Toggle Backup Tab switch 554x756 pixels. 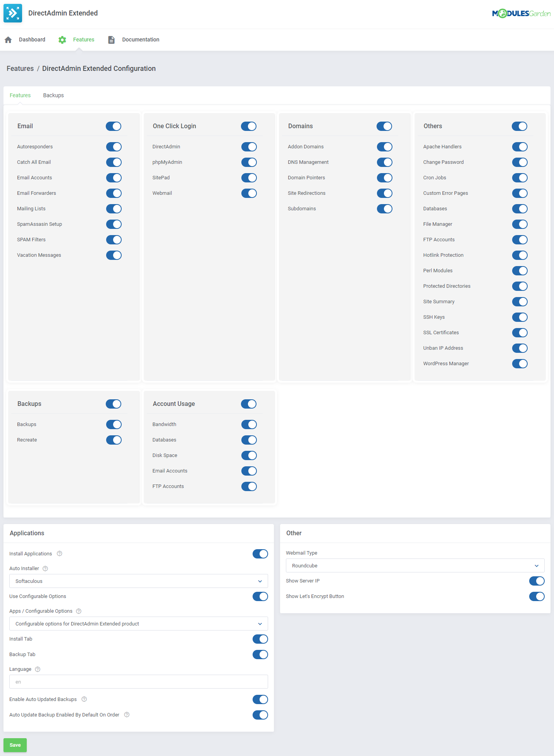pyautogui.click(x=260, y=655)
